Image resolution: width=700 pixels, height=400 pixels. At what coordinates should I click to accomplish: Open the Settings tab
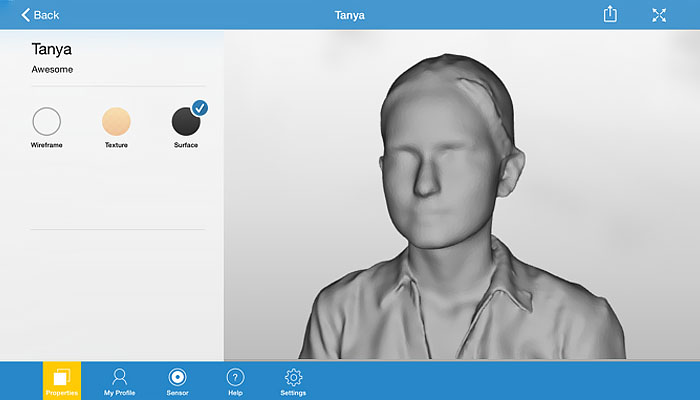[x=293, y=382]
